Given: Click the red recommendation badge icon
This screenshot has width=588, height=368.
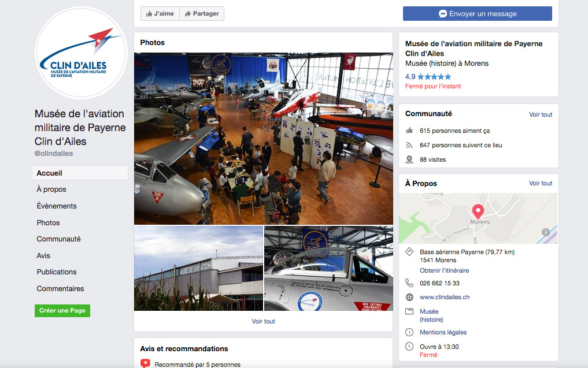Looking at the screenshot, I should (x=145, y=363).
